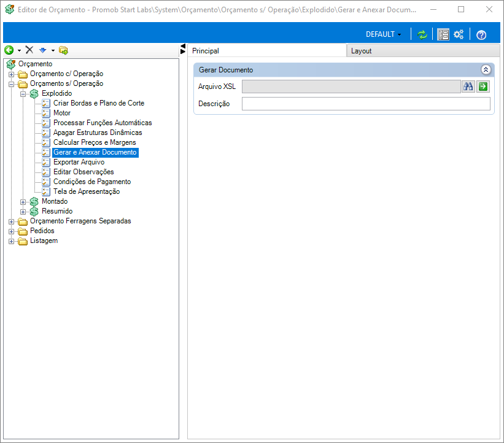Viewport: 504px width, 443px height.
Task: Click the dollar icon of Montado
Action: click(34, 202)
